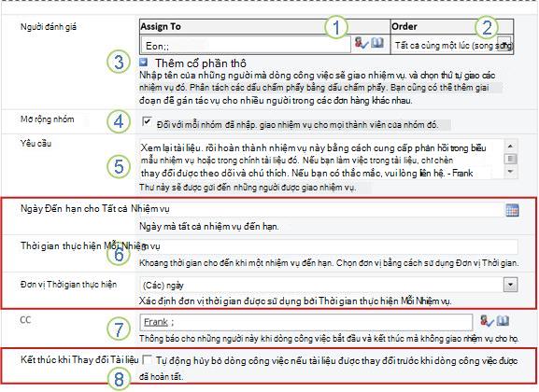Open the address book icon beside CC field

coord(503,320)
